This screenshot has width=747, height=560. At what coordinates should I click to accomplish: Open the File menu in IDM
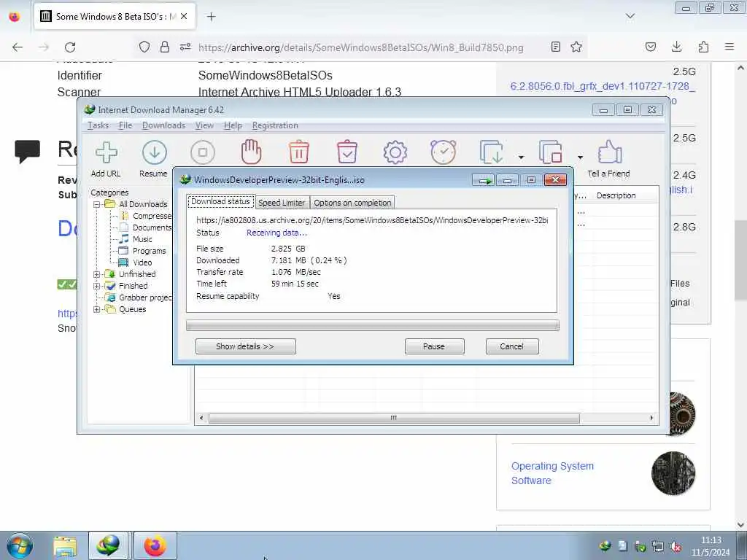(125, 125)
